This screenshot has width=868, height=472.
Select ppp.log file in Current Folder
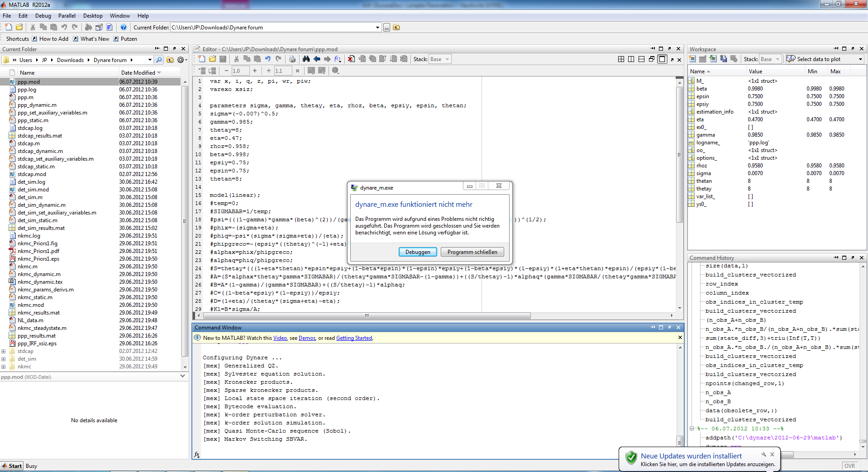pyautogui.click(x=27, y=90)
